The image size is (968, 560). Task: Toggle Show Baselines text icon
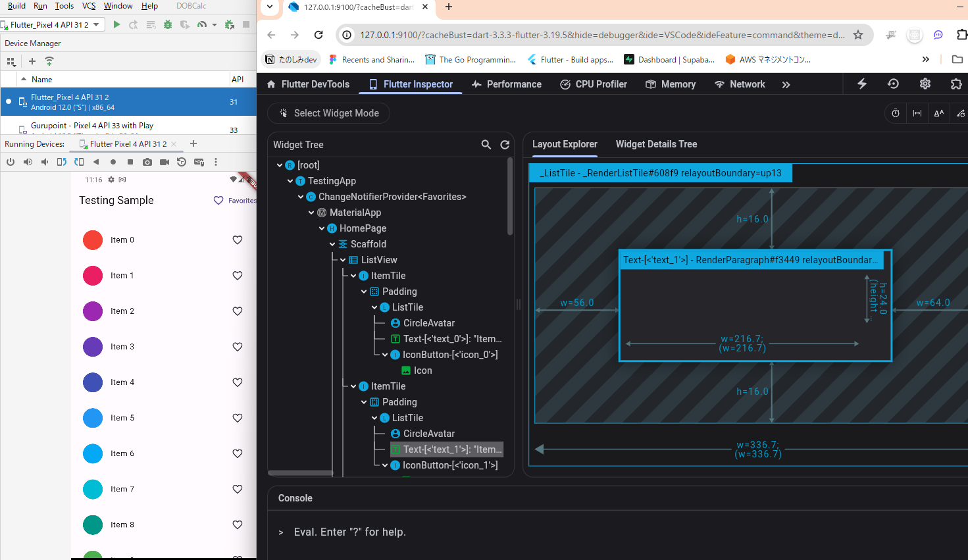[x=939, y=113]
